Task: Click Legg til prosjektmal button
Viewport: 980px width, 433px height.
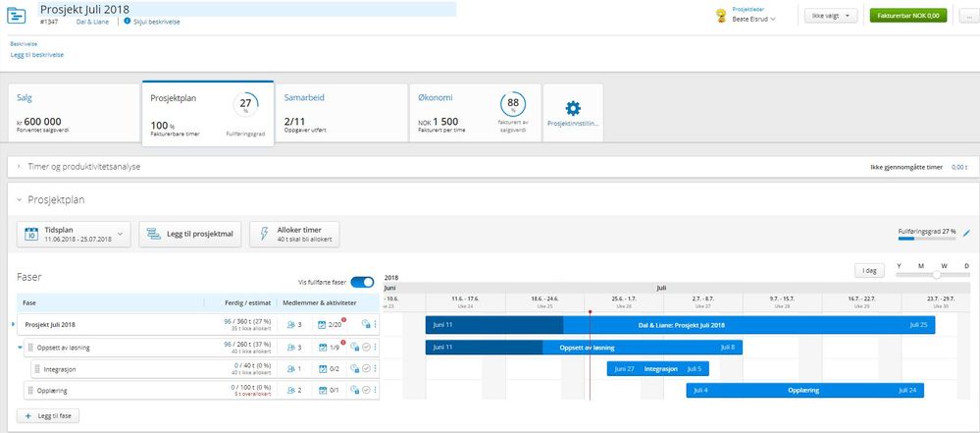Action: click(x=190, y=235)
